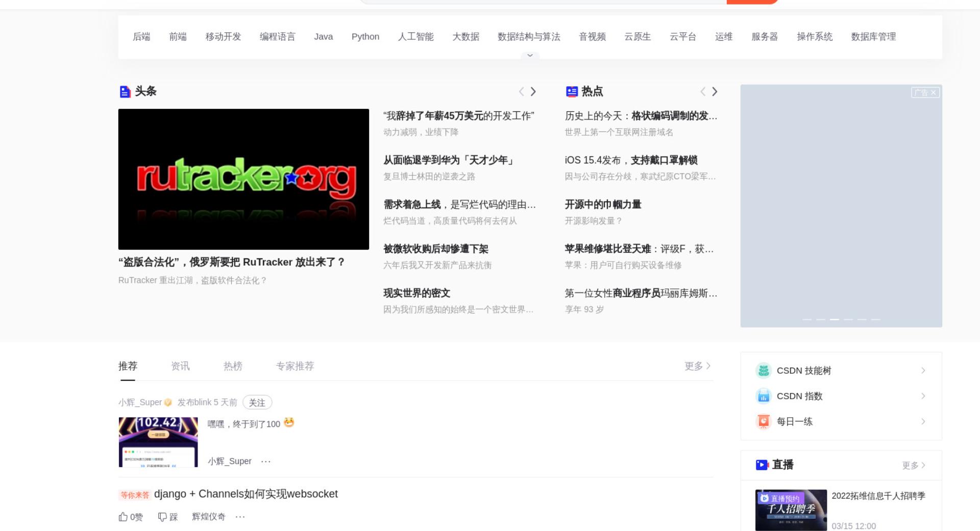This screenshot has height=531, width=980.
Task: Click the emoji after 嘿嘿，终于到了100
Action: tap(289, 423)
